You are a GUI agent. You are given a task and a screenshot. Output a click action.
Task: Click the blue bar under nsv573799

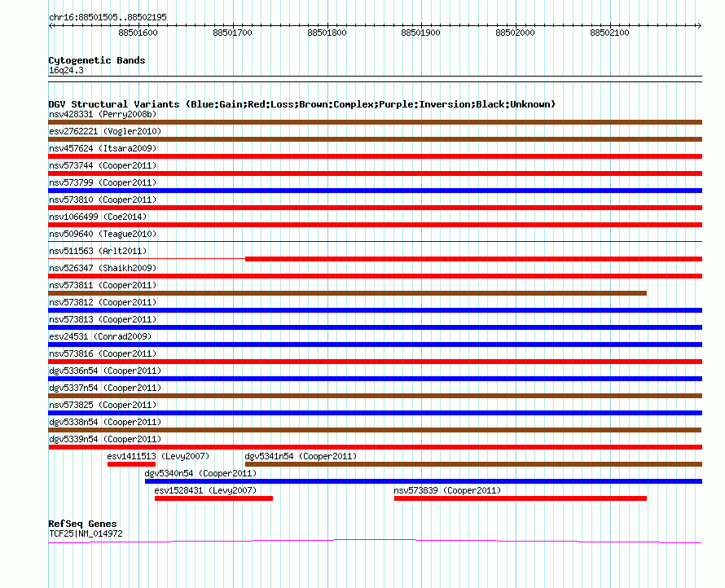point(375,191)
